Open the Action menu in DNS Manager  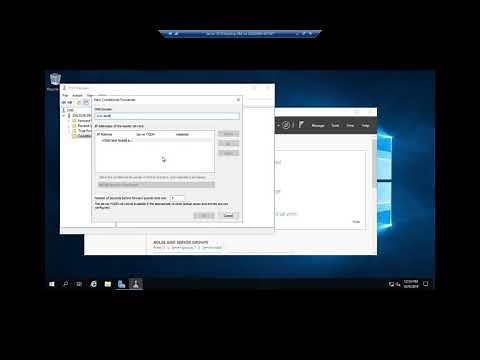pyautogui.click(x=77, y=96)
